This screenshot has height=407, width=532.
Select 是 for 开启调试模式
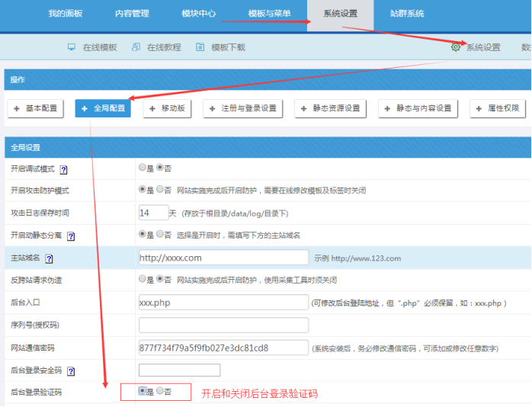(x=143, y=168)
